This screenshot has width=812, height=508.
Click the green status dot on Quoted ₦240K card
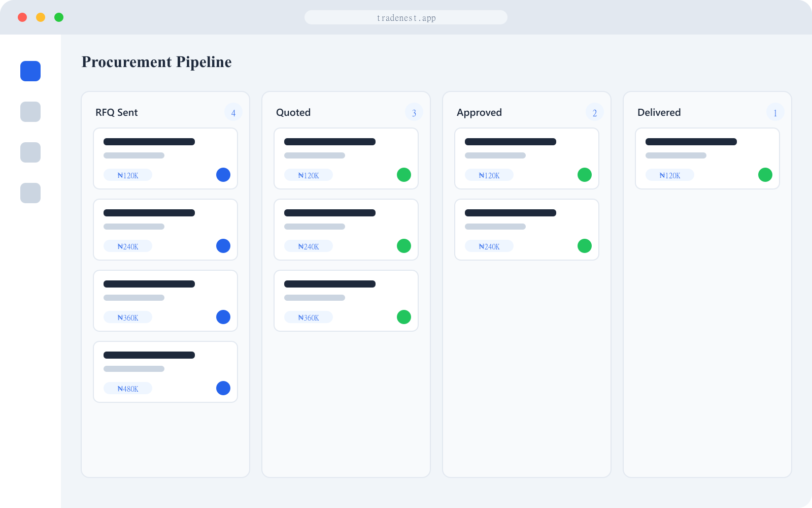(x=404, y=246)
